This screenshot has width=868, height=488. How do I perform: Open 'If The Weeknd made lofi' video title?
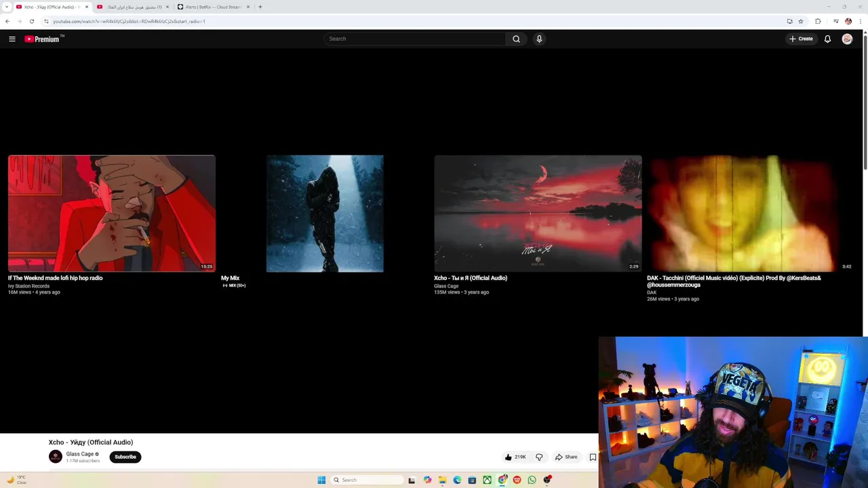click(56, 278)
